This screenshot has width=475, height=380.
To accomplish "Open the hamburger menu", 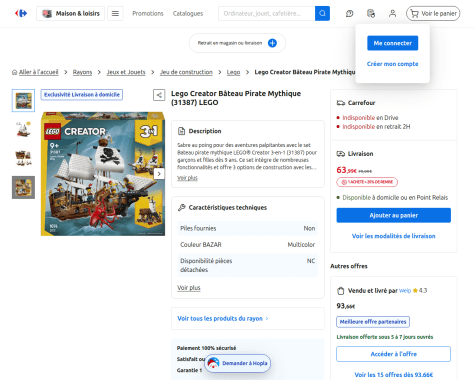I will pos(115,13).
